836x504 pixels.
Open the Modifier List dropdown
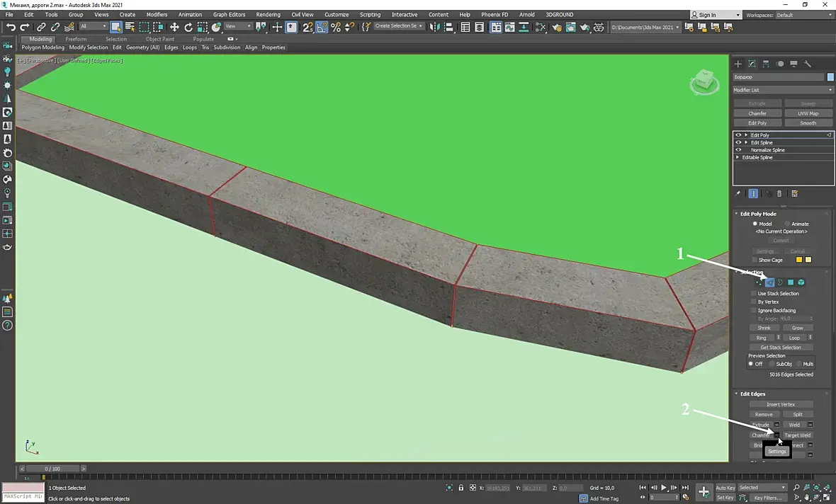783,90
